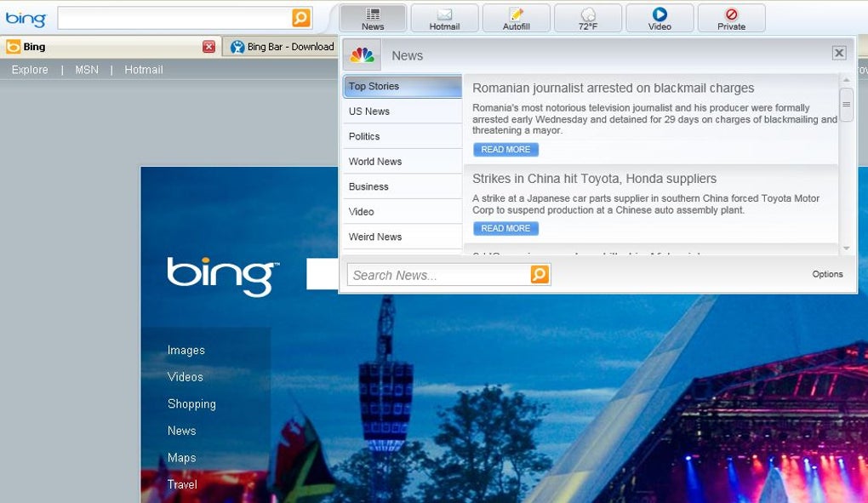Image resolution: width=868 pixels, height=503 pixels.
Task: Close the News panel
Action: pos(839,53)
